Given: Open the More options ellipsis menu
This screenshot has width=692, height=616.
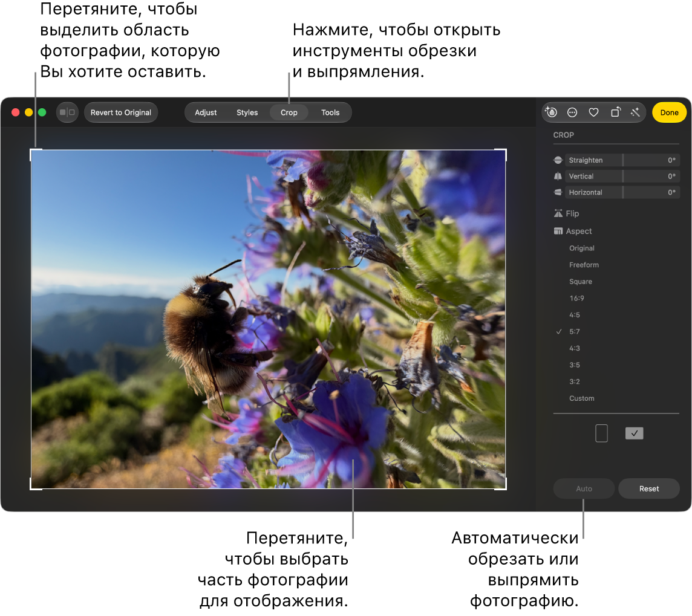Looking at the screenshot, I should pyautogui.click(x=572, y=112).
